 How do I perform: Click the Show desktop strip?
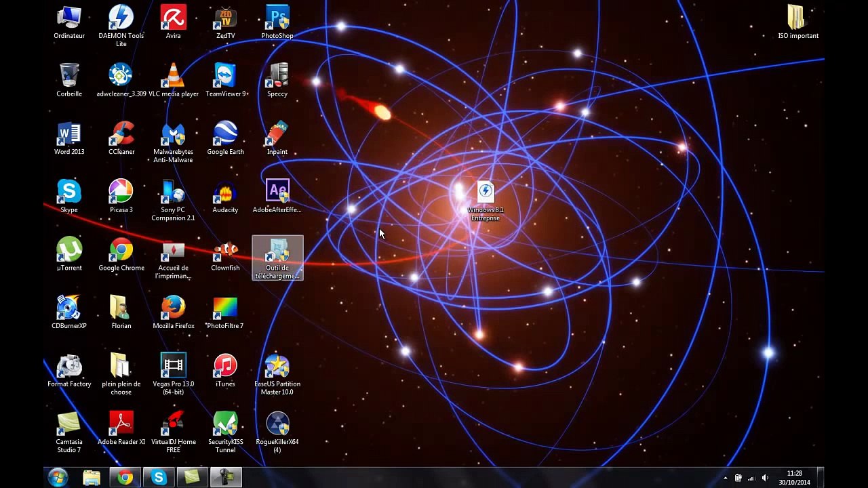820,478
